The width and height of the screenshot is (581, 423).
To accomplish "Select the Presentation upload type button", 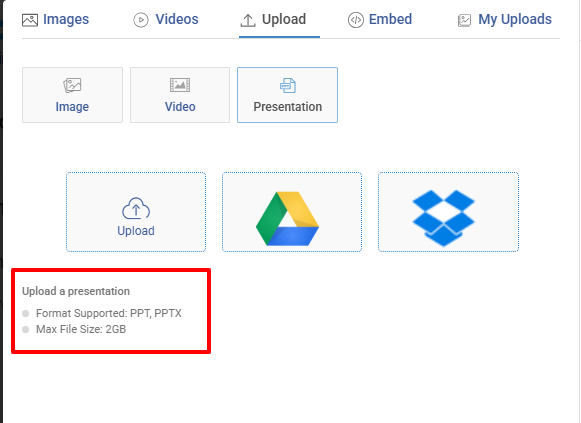I will tap(288, 95).
